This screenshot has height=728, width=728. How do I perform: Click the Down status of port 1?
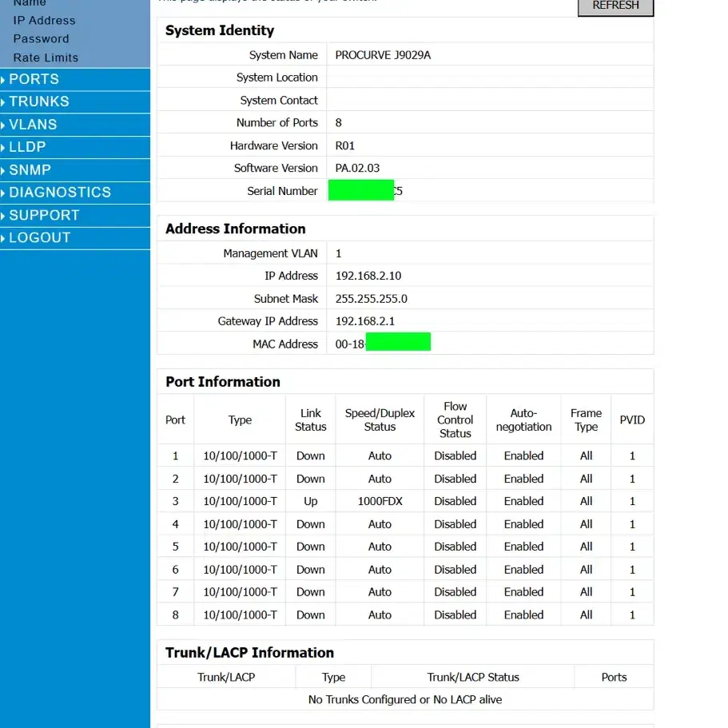[x=311, y=456]
